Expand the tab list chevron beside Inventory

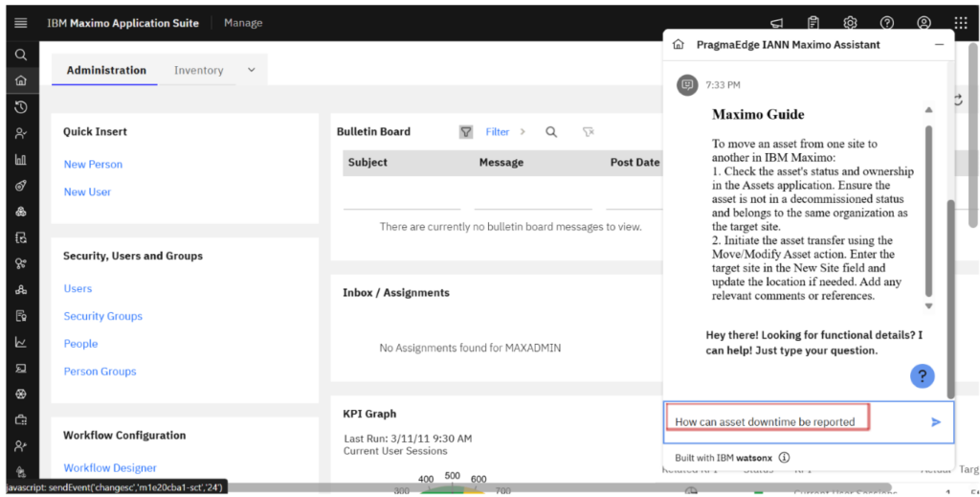click(252, 70)
